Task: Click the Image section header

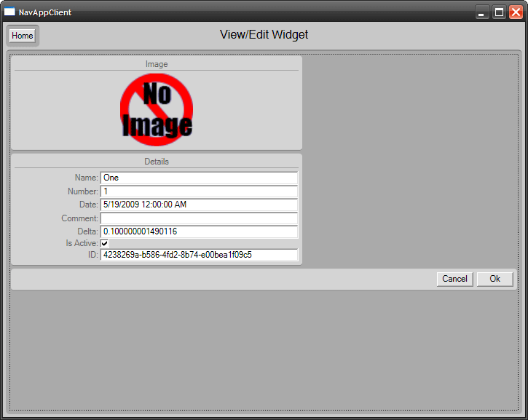Action: click(157, 64)
